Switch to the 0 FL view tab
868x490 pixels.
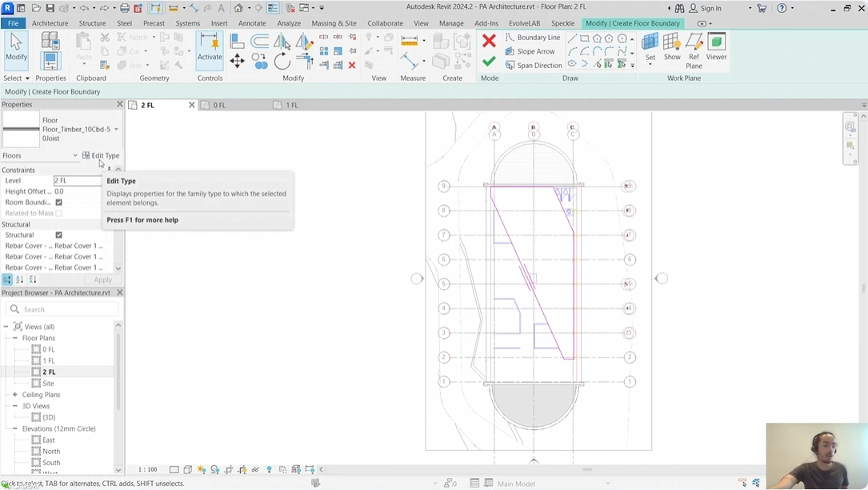click(x=220, y=106)
